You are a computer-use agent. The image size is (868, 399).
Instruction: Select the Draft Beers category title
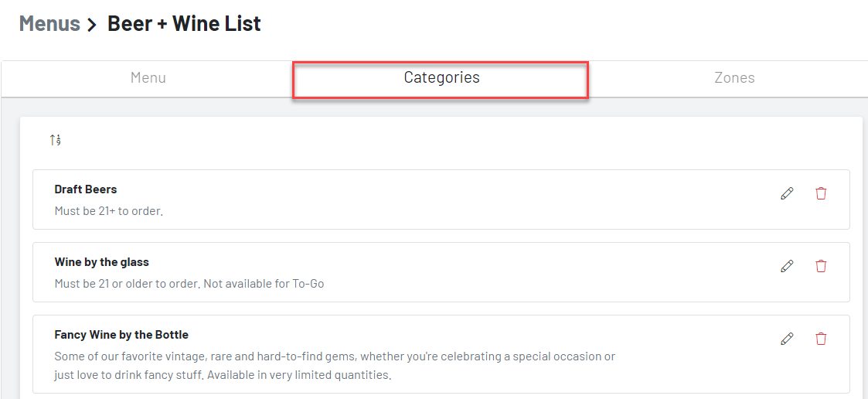pyautogui.click(x=86, y=189)
